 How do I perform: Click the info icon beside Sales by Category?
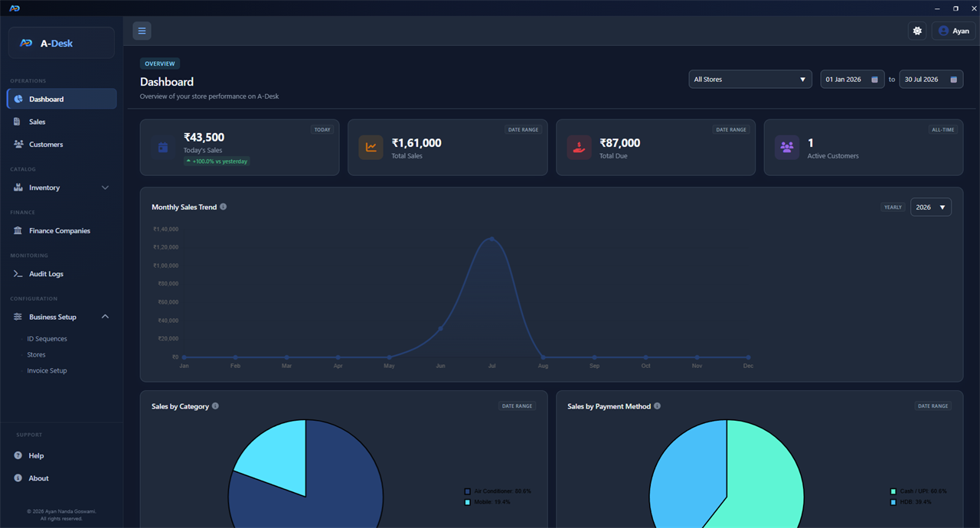coord(215,406)
